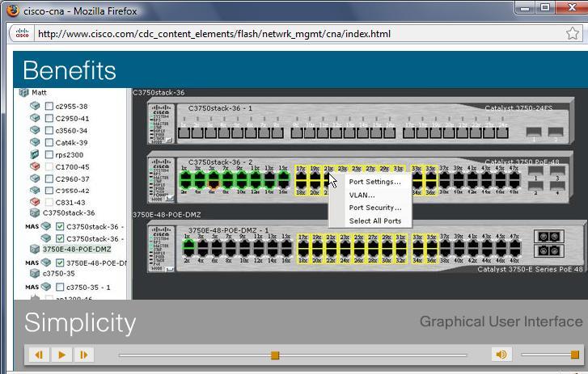Click the volume speaker icon
The height and width of the screenshot is (374, 588).
(x=501, y=354)
